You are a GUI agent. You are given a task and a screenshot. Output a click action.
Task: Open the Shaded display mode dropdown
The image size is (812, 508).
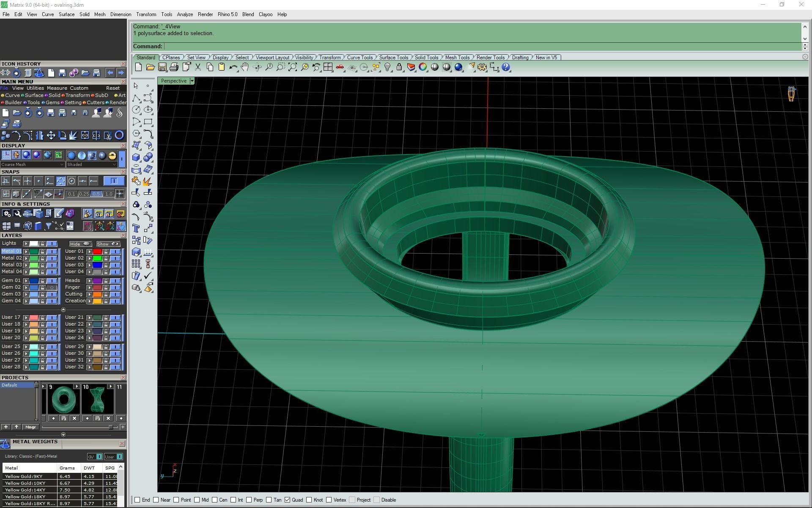coord(91,165)
